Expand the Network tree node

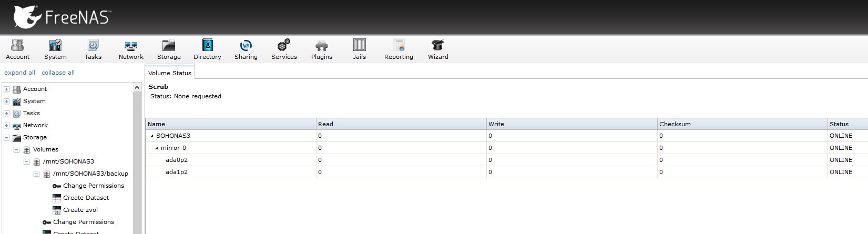pyautogui.click(x=6, y=126)
